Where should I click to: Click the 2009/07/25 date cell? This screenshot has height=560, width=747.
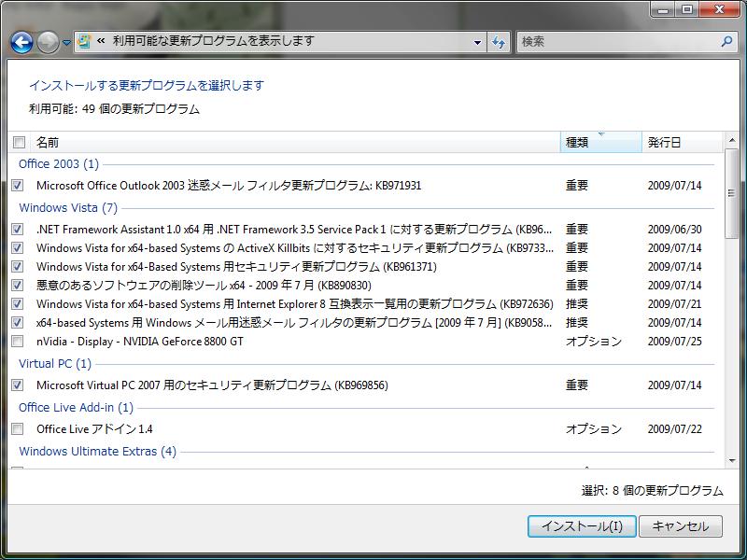point(674,342)
